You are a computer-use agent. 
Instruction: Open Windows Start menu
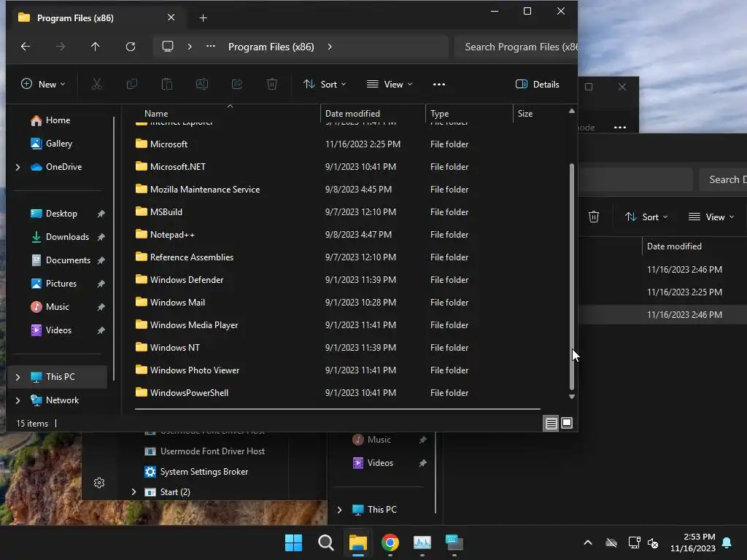pos(293,542)
